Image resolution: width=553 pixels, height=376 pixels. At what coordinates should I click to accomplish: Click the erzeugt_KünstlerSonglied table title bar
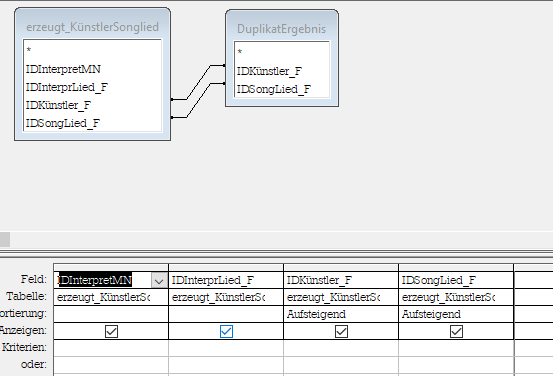click(92, 27)
